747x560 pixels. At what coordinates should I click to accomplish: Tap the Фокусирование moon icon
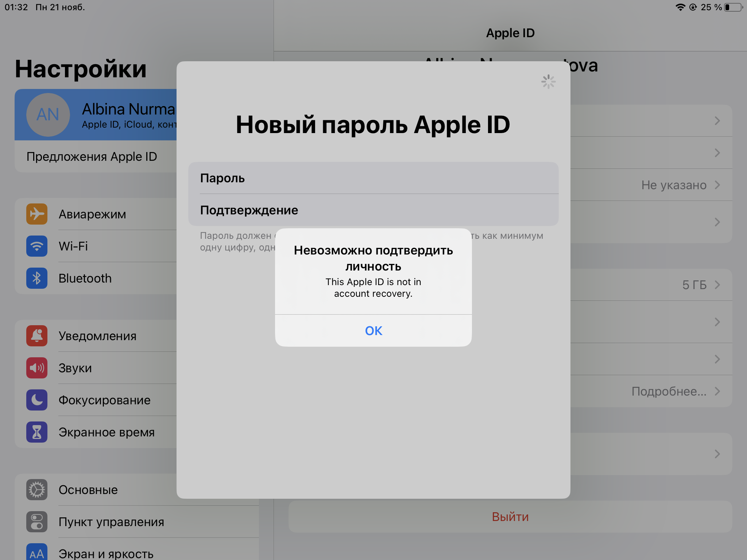point(37,400)
